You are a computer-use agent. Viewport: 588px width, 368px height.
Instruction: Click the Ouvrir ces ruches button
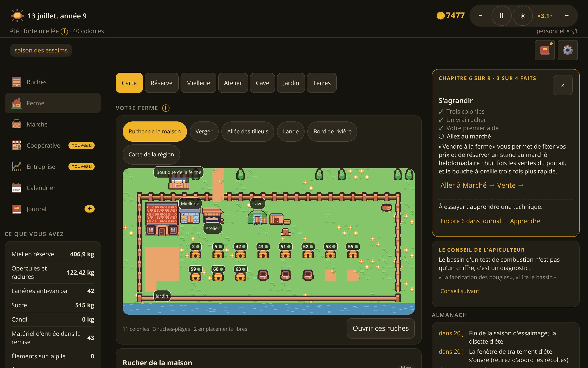[x=381, y=328]
